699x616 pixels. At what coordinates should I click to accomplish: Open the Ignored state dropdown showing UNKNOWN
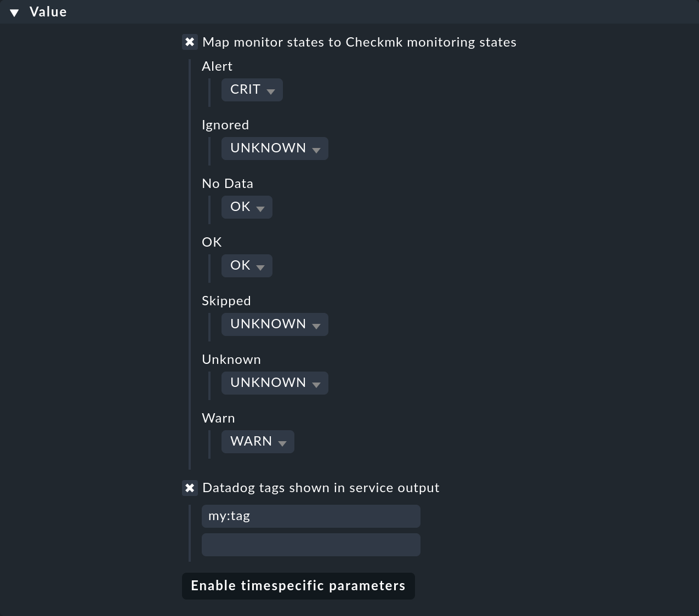coord(274,148)
